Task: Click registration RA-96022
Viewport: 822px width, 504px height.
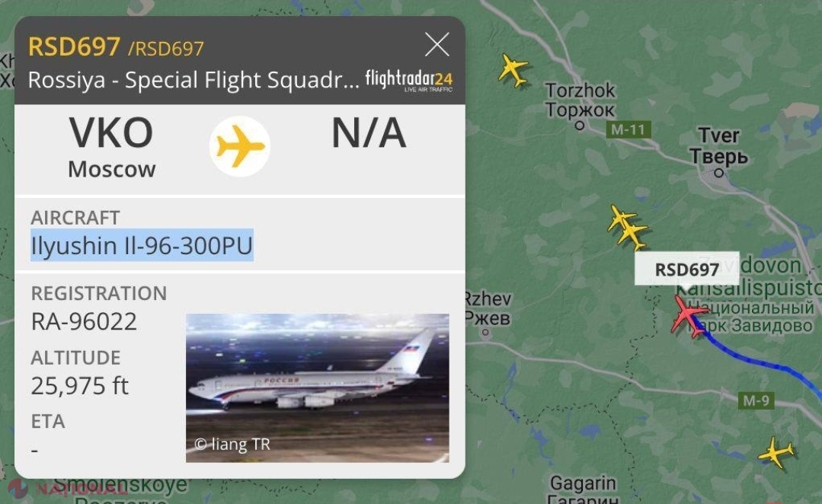Action: point(84,321)
